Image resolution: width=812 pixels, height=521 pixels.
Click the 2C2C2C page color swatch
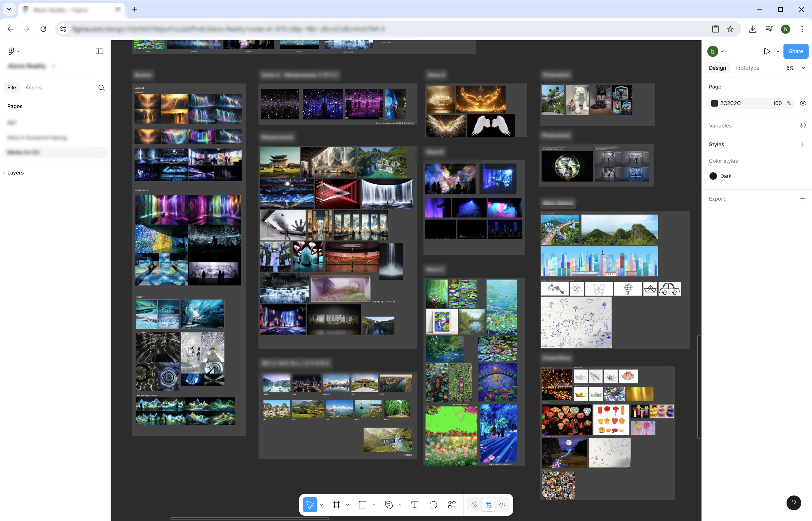[x=714, y=103]
